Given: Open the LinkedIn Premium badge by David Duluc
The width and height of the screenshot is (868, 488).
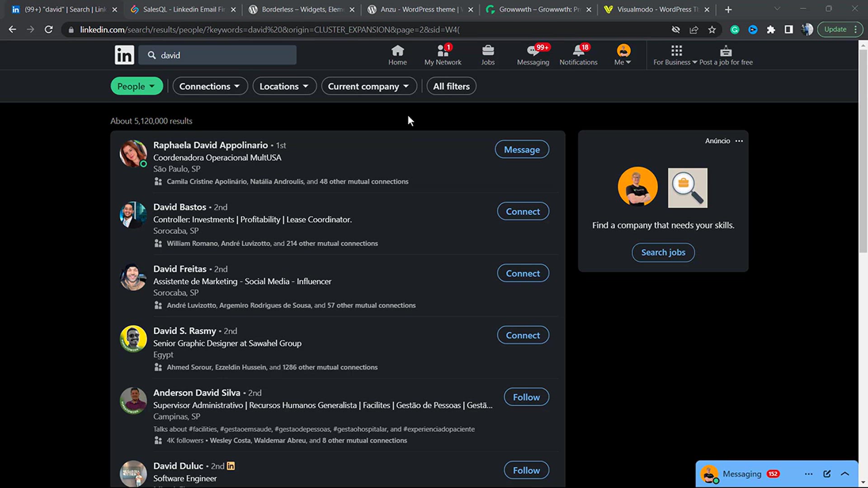Looking at the screenshot, I should [231, 466].
